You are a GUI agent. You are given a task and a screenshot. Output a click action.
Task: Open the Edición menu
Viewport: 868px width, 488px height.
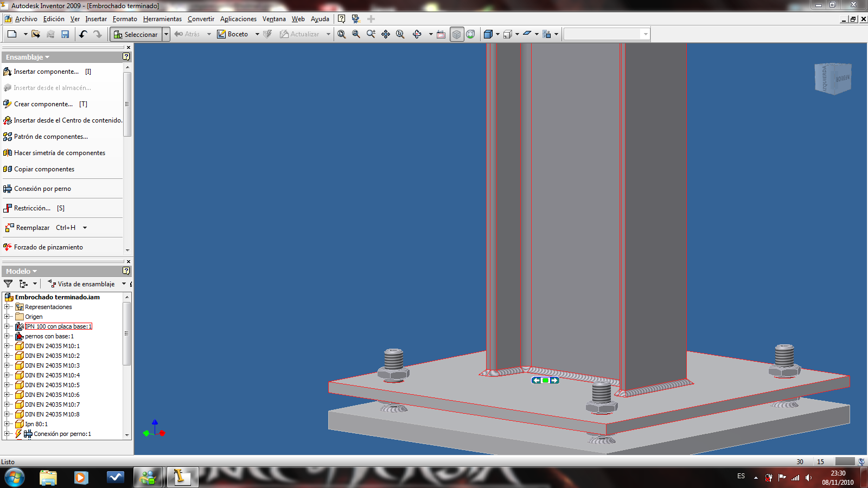click(x=54, y=19)
